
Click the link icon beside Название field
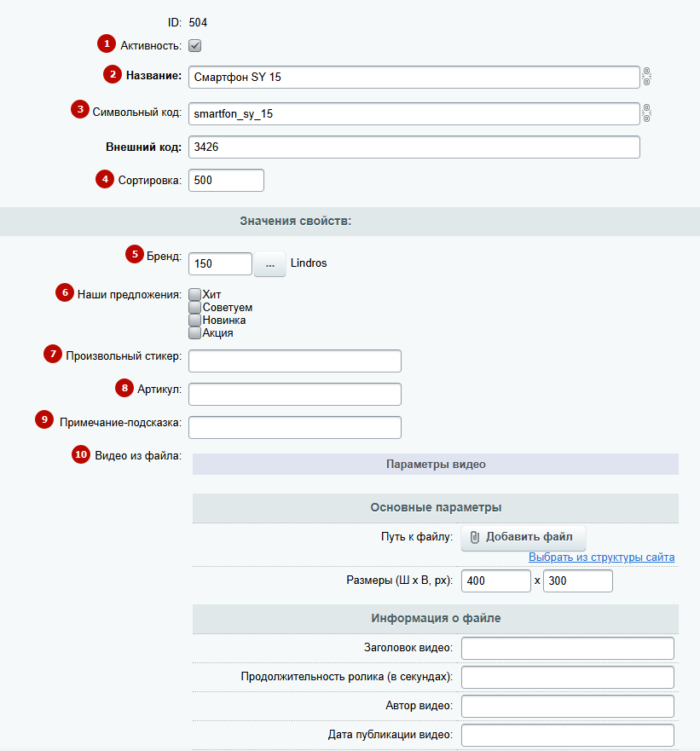click(646, 77)
